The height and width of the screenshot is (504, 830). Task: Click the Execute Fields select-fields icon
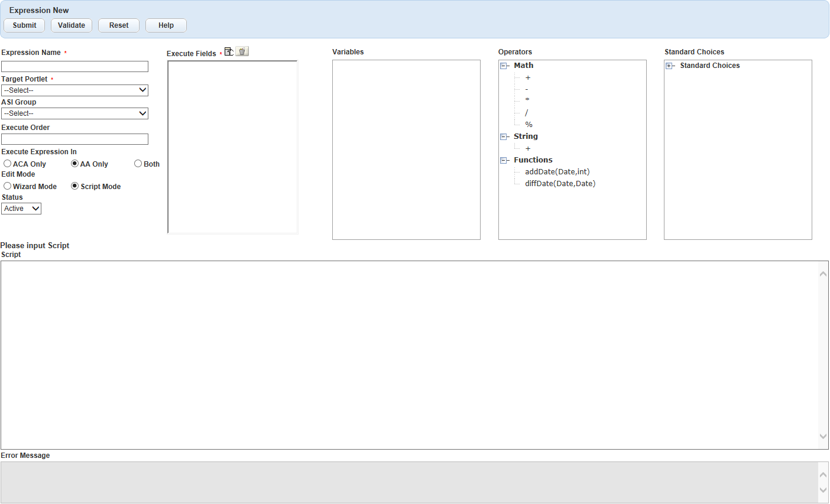[229, 51]
